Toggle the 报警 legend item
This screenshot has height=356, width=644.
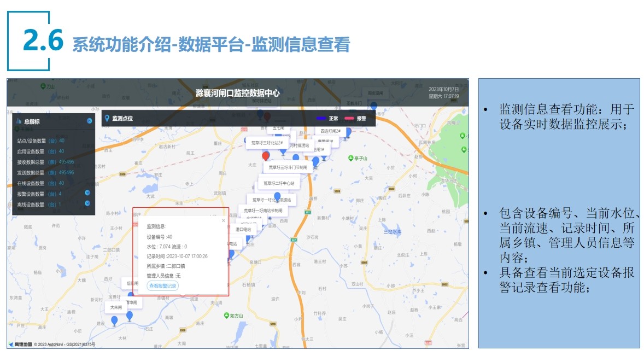point(355,118)
